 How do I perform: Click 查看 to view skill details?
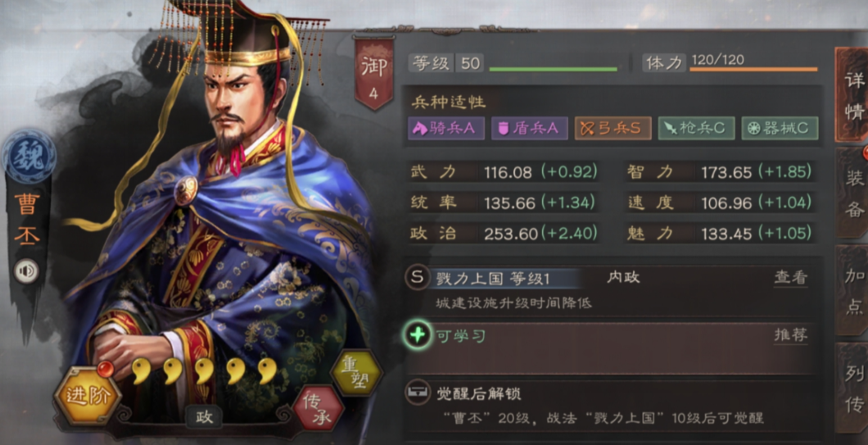tap(790, 278)
